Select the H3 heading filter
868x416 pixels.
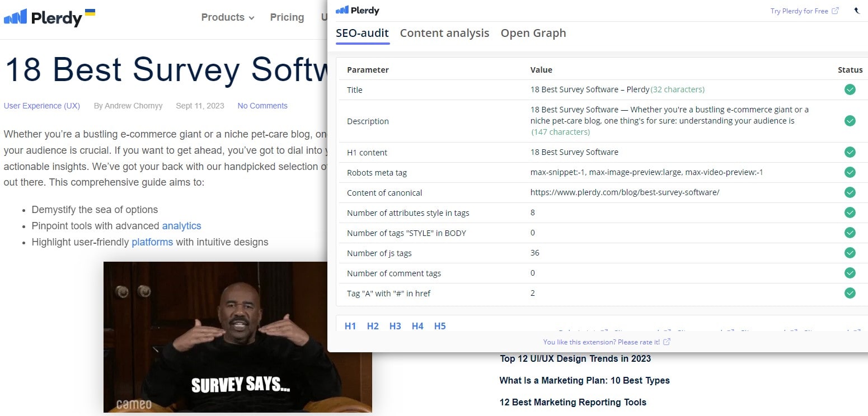pos(395,326)
